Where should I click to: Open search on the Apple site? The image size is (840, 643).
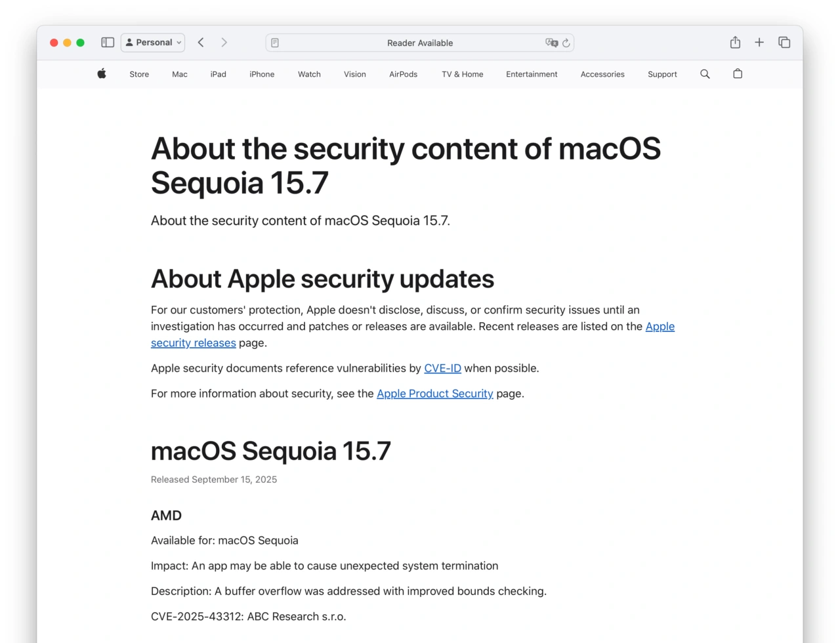[704, 73]
